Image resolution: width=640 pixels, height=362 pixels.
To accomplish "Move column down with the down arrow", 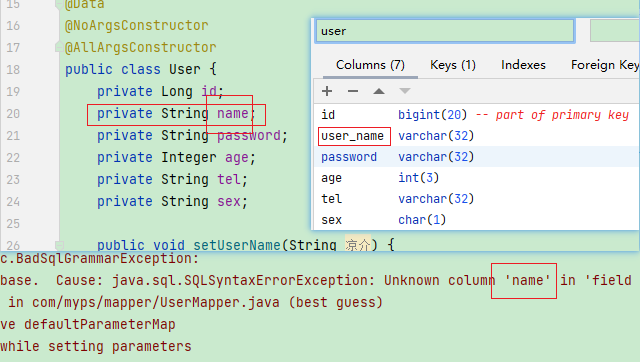I will (404, 91).
